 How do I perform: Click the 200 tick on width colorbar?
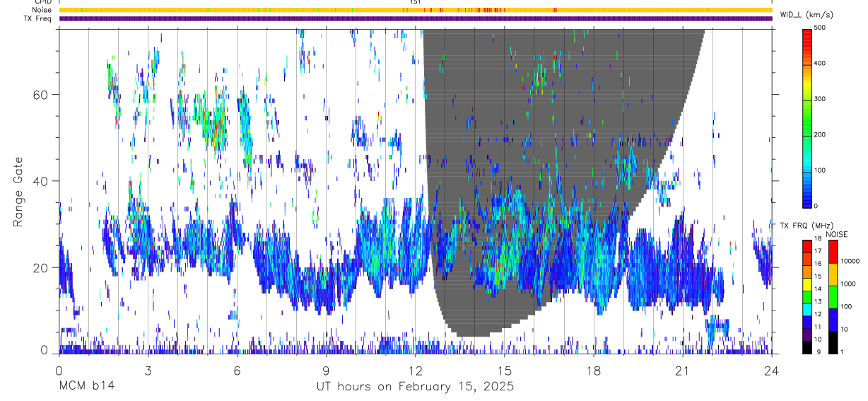point(821,134)
